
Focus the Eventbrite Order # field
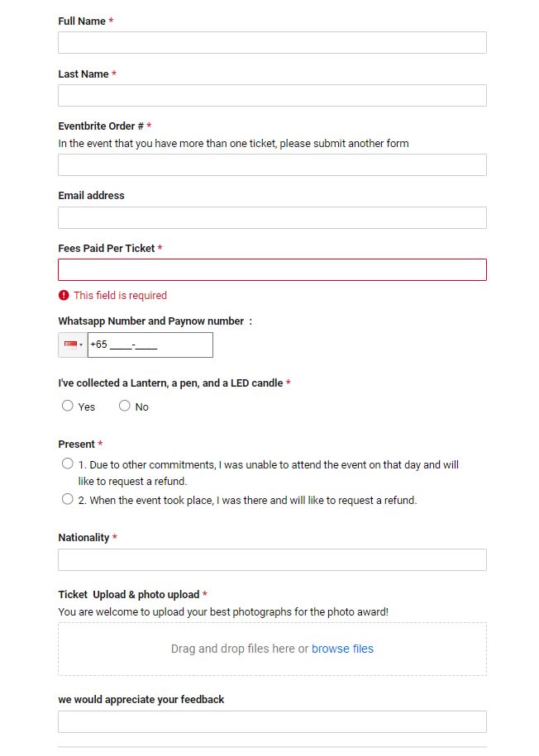tap(272, 165)
